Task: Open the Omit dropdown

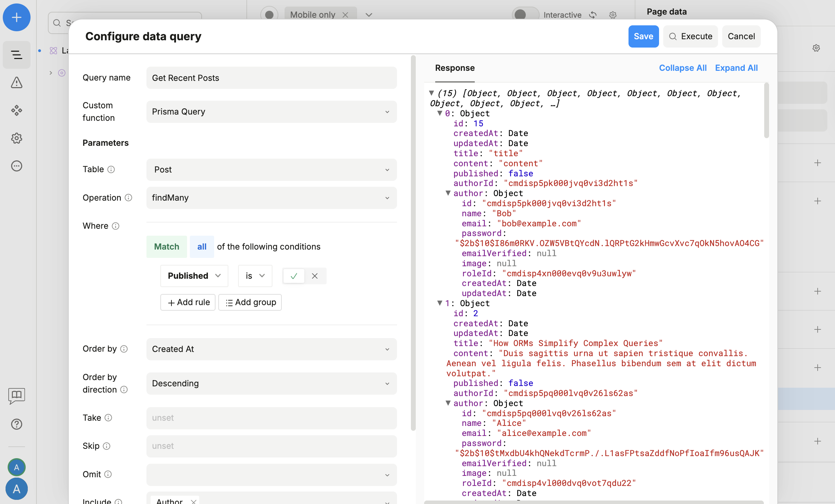Action: coord(271,475)
